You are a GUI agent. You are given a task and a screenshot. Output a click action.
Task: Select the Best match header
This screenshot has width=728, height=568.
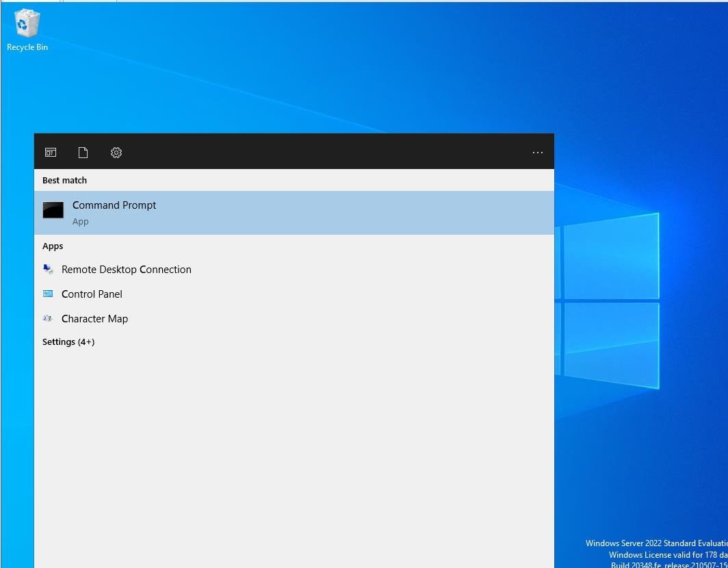click(64, 180)
